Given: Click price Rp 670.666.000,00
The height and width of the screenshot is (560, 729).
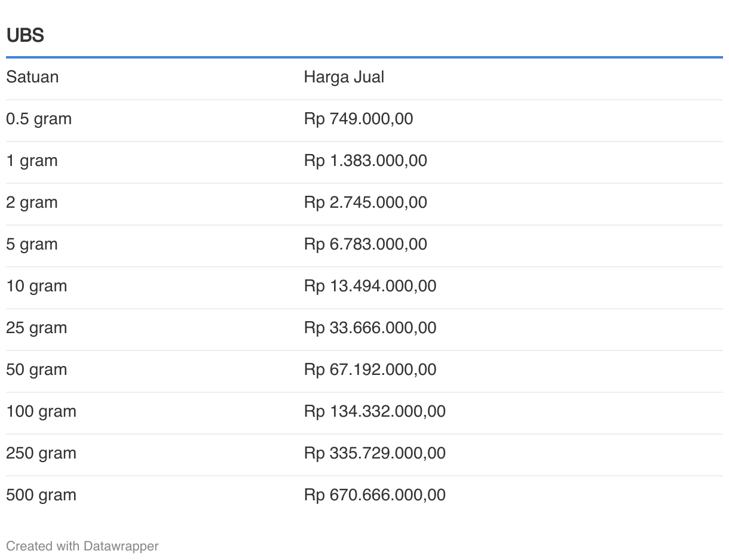Looking at the screenshot, I should pyautogui.click(x=375, y=495).
